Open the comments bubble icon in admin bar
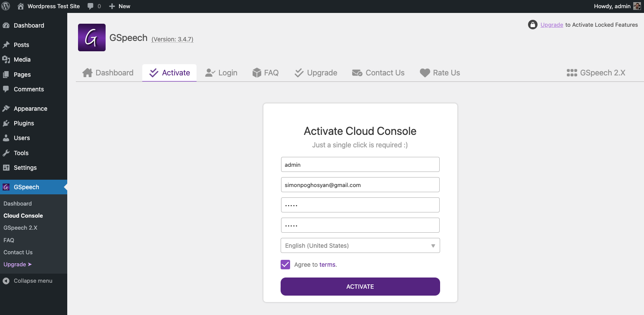Viewport: 644px width, 315px height. point(91,6)
